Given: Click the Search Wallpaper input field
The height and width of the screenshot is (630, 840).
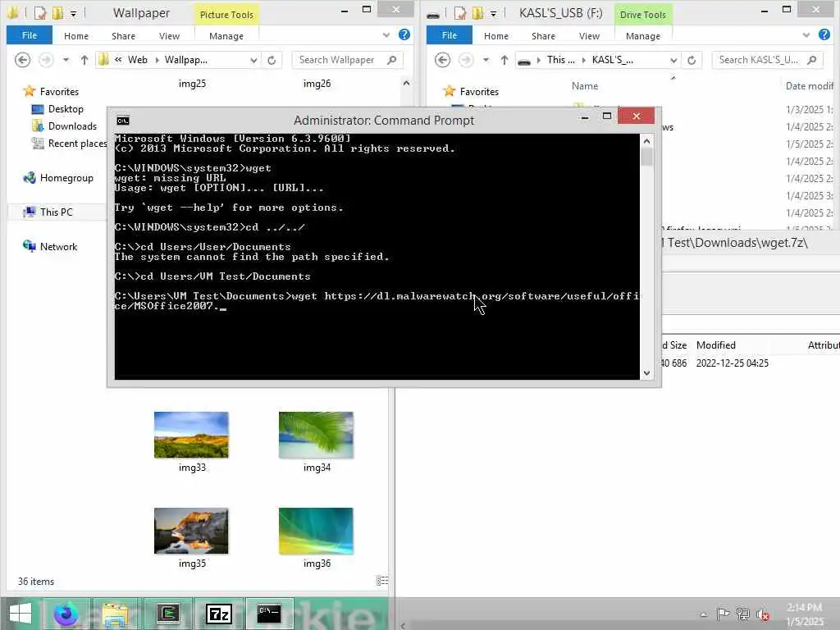Looking at the screenshot, I should (x=340, y=60).
